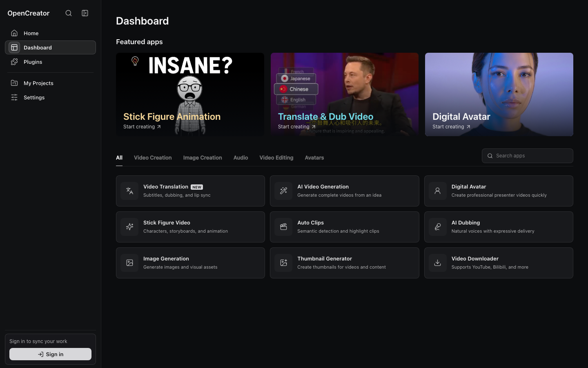This screenshot has width=588, height=368.
Task: Open the Translate & Dub Video featured banner
Action: coord(345,94)
